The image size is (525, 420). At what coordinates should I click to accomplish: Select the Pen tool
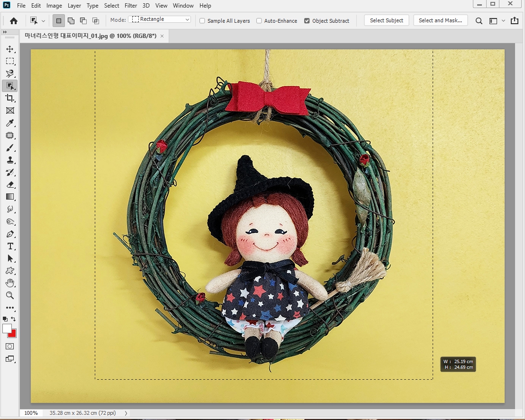click(x=9, y=234)
